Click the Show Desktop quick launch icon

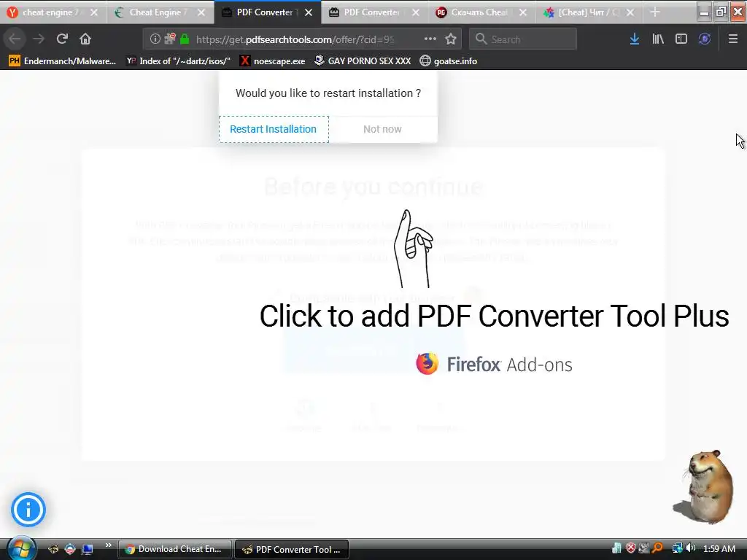click(x=88, y=549)
